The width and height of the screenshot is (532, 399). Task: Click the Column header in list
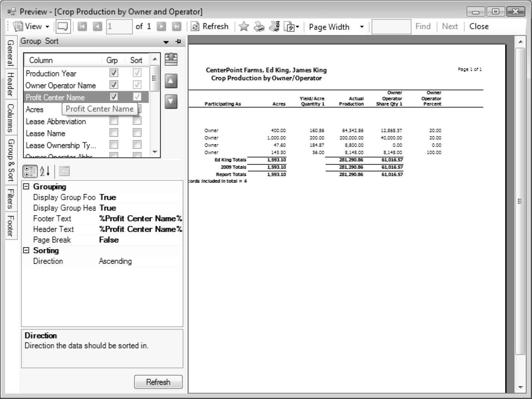tap(63, 61)
